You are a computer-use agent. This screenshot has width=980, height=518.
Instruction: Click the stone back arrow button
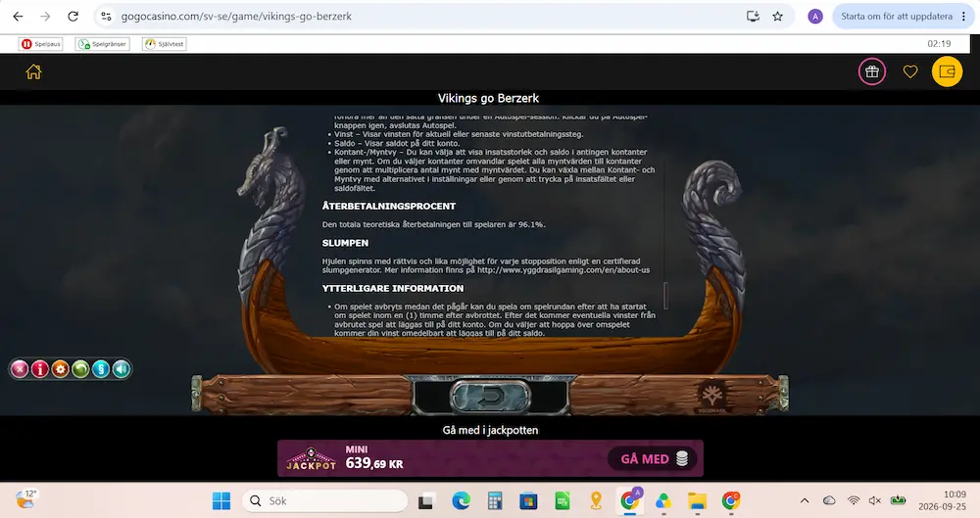click(x=491, y=396)
